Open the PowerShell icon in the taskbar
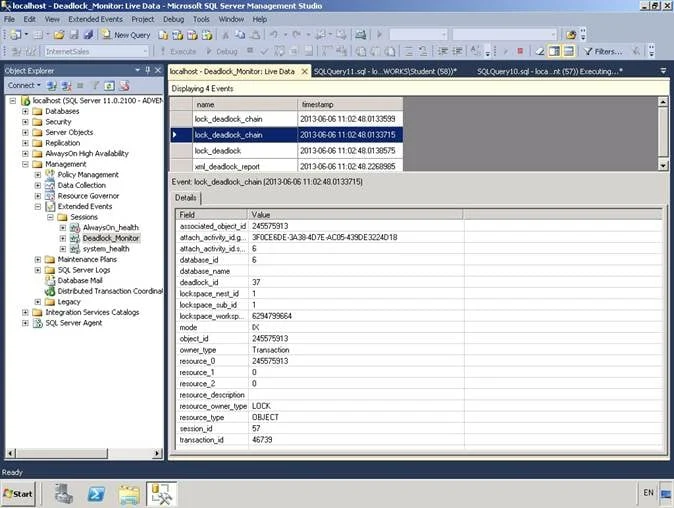 click(96, 494)
